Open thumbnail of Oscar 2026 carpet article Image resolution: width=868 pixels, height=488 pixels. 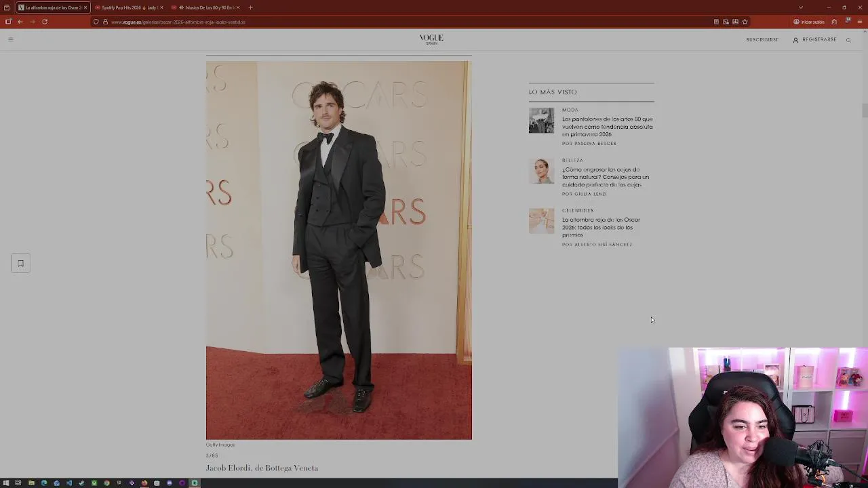tap(541, 221)
